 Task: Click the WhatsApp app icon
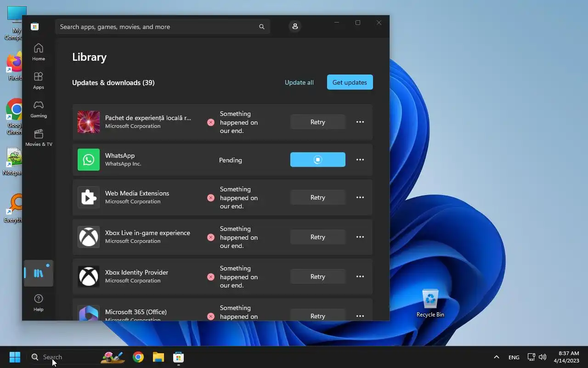89,160
